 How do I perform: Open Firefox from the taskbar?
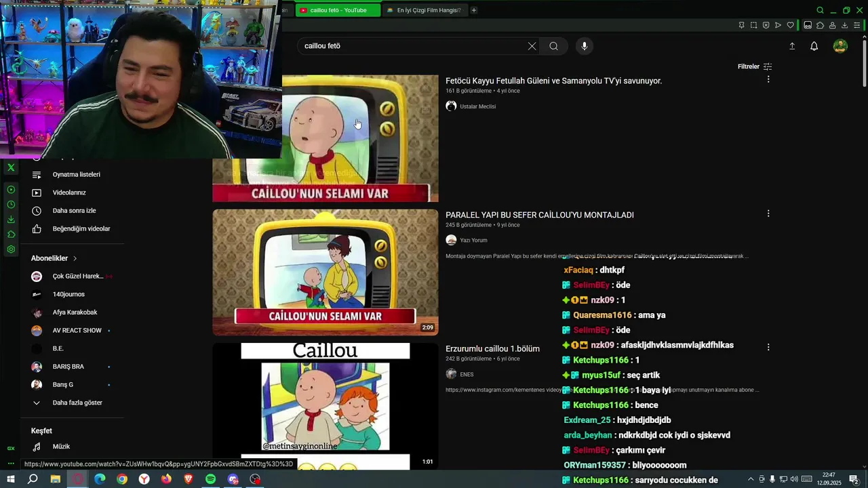coord(166,479)
